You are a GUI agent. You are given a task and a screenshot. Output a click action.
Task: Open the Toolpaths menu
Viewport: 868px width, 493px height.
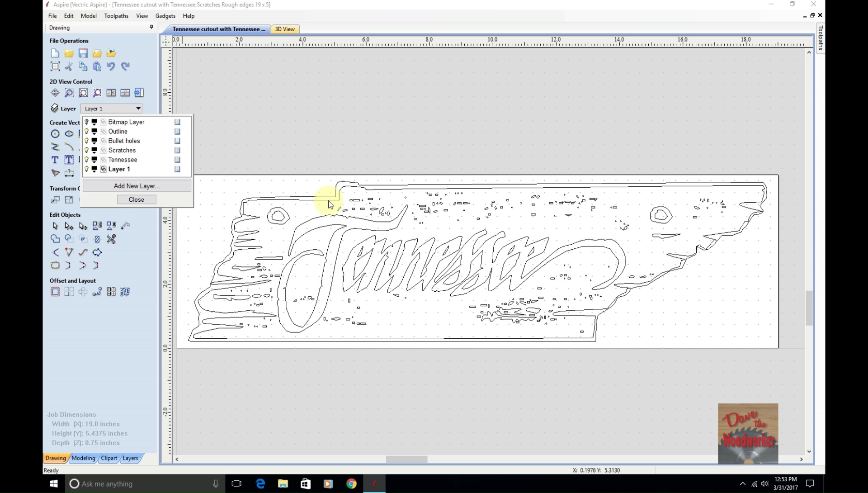(x=116, y=16)
